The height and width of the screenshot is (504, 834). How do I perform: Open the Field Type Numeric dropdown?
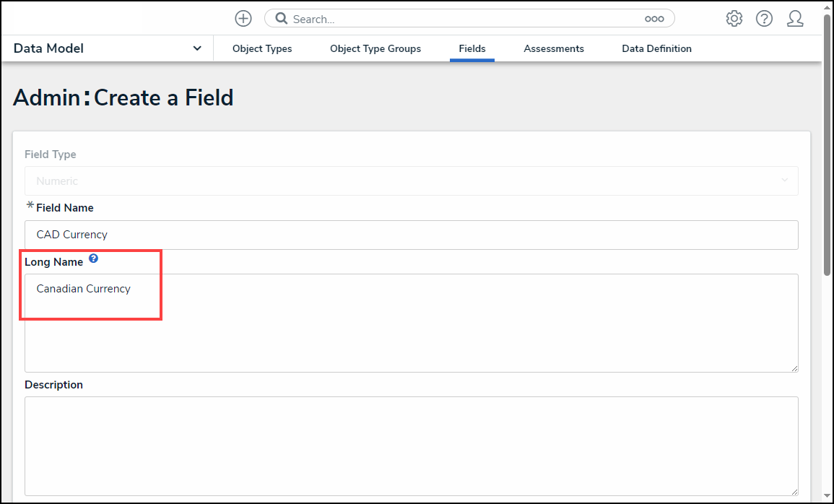[412, 181]
